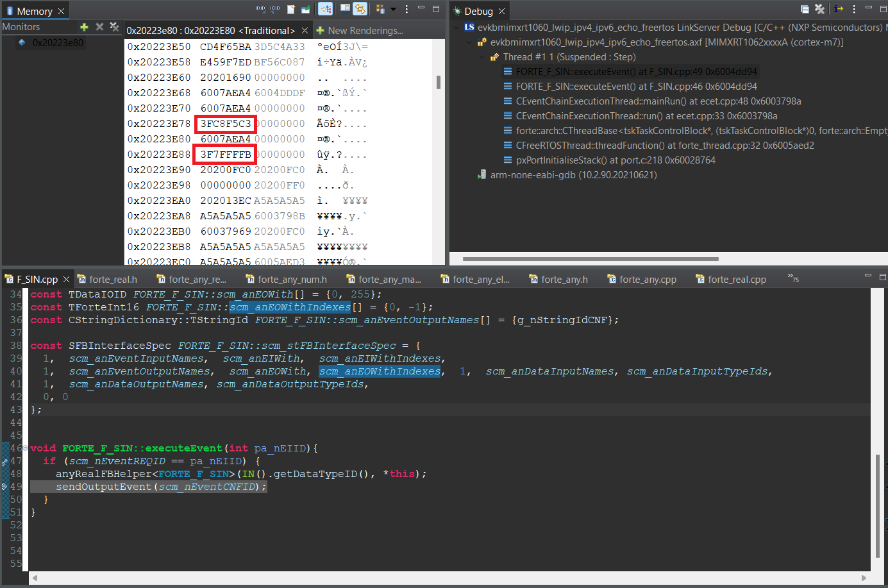Switch to the forte_real.h editor tab
This screenshot has width=888, height=588.
107,280
